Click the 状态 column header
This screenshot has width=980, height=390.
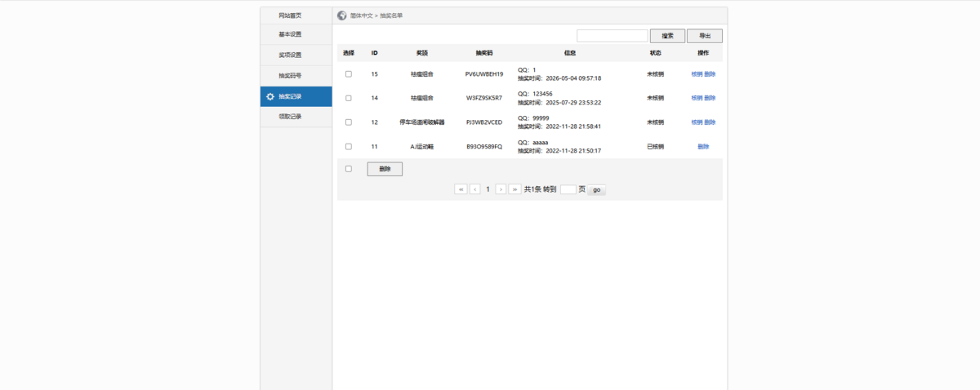click(656, 53)
